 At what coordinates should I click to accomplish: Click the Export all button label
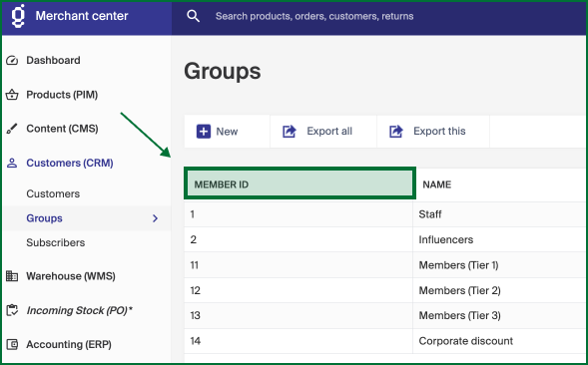click(329, 132)
